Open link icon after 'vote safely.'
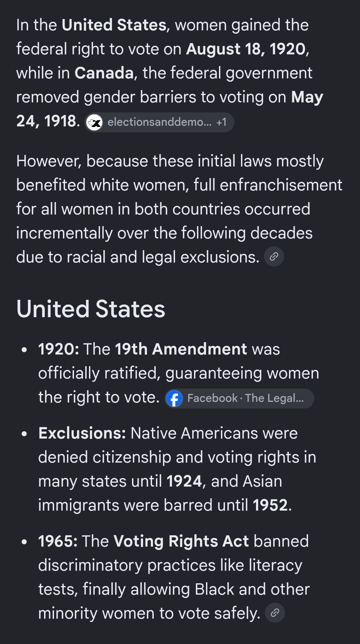Image resolution: width=360 pixels, height=644 pixels. point(275,613)
